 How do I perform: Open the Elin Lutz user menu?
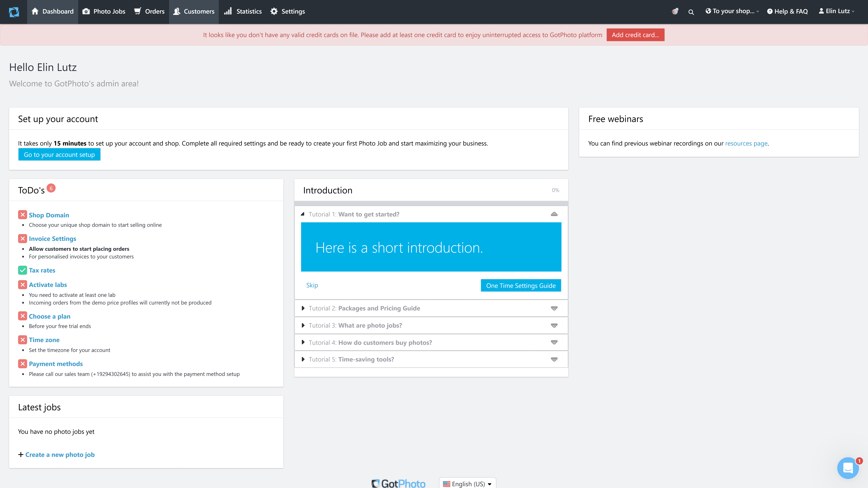pyautogui.click(x=837, y=11)
